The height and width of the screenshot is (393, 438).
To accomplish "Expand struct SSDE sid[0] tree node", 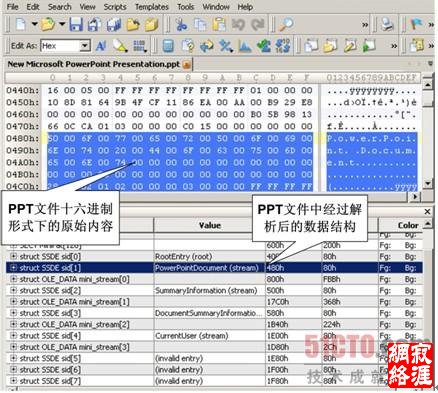I will (13, 256).
